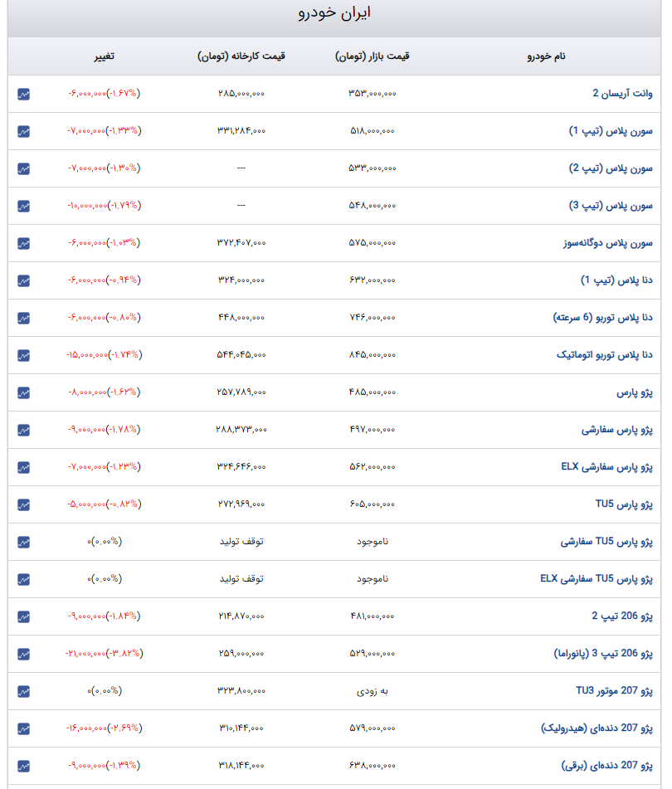672x789 pixels.
Task: Open the price chart for سورن پلاس تیپ 1
Action: click(x=24, y=130)
